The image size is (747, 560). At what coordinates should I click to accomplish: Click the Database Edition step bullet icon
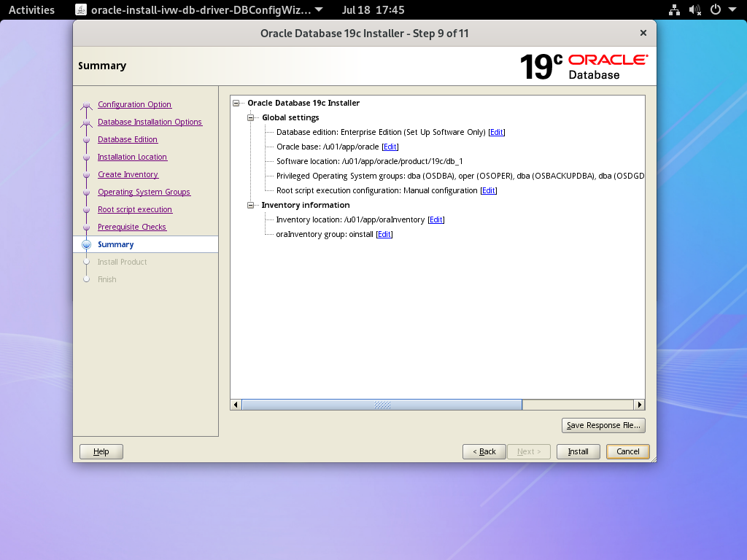(86, 140)
